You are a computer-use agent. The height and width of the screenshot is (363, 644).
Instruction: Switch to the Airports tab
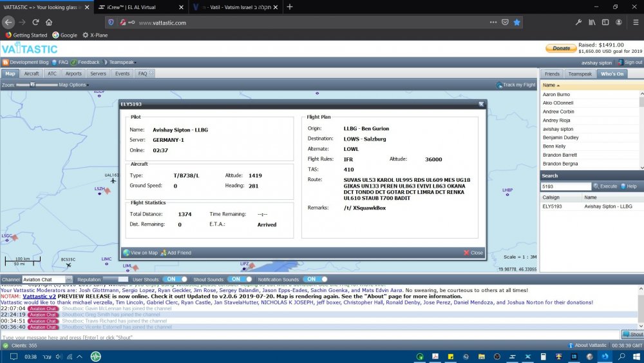click(73, 74)
